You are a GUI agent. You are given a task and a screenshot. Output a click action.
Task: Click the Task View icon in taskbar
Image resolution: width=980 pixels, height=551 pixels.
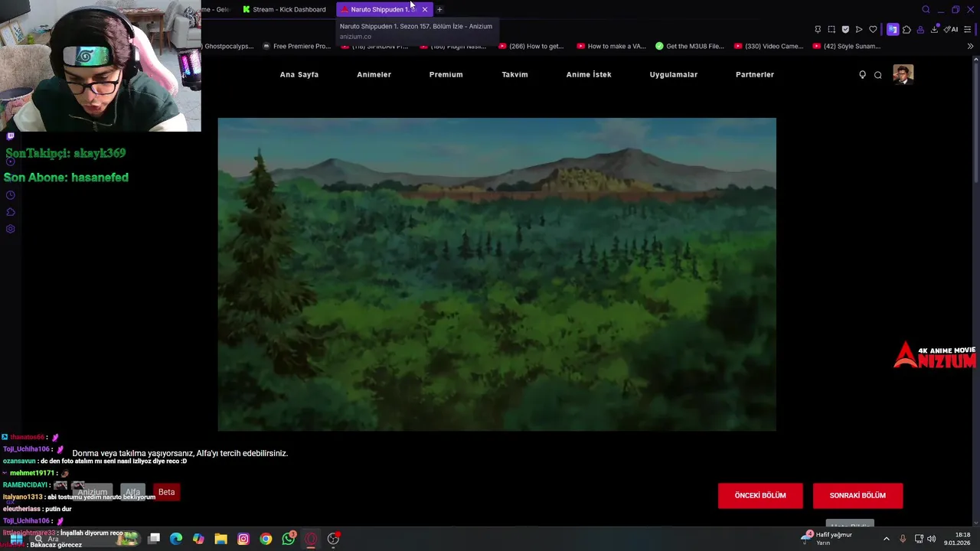point(154,539)
